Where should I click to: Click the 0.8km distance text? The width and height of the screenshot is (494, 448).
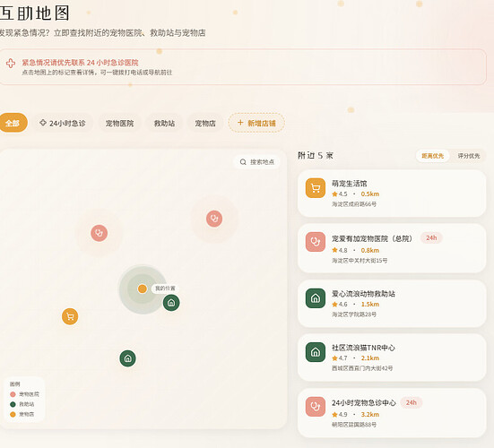coord(370,250)
